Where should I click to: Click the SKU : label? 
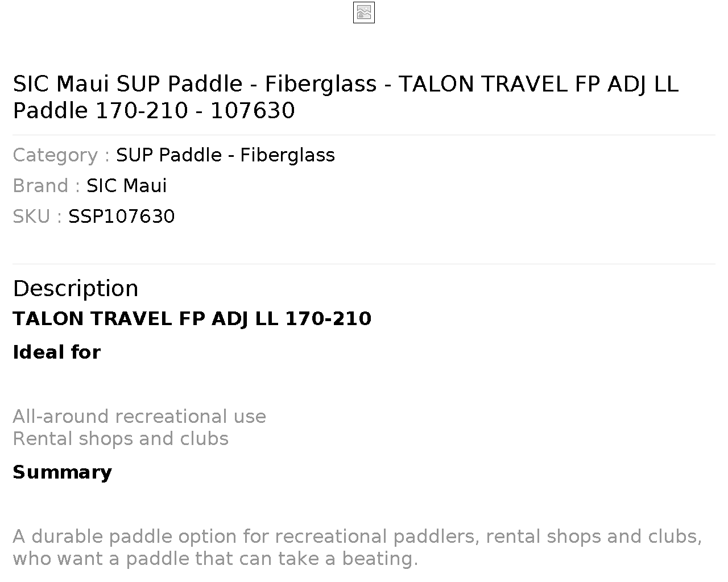point(38,217)
